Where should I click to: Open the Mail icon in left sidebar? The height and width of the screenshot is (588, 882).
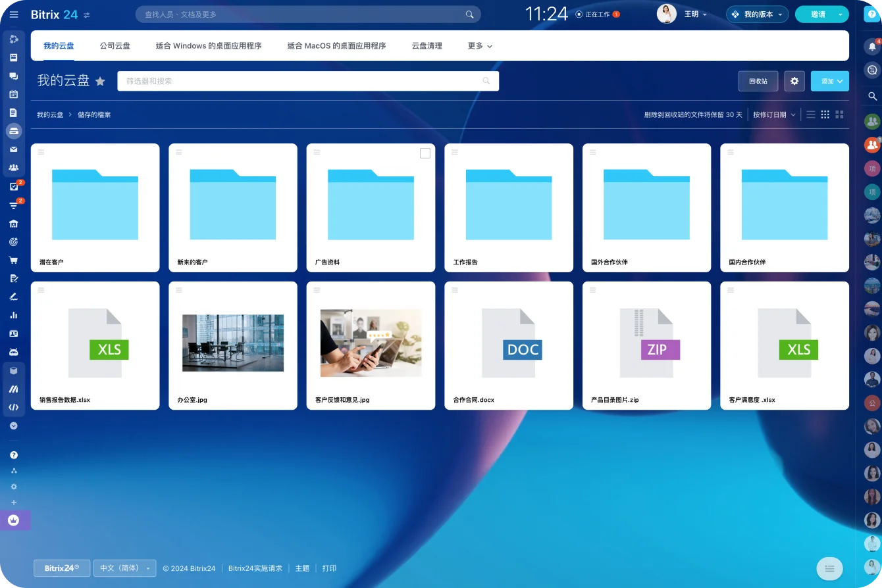[x=14, y=149]
